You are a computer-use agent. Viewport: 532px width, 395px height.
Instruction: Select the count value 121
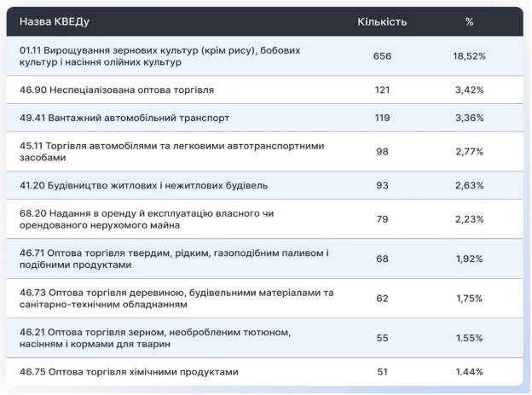(381, 90)
